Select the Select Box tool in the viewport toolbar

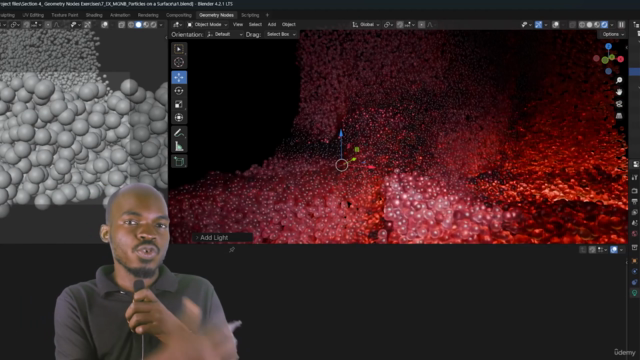tap(179, 49)
